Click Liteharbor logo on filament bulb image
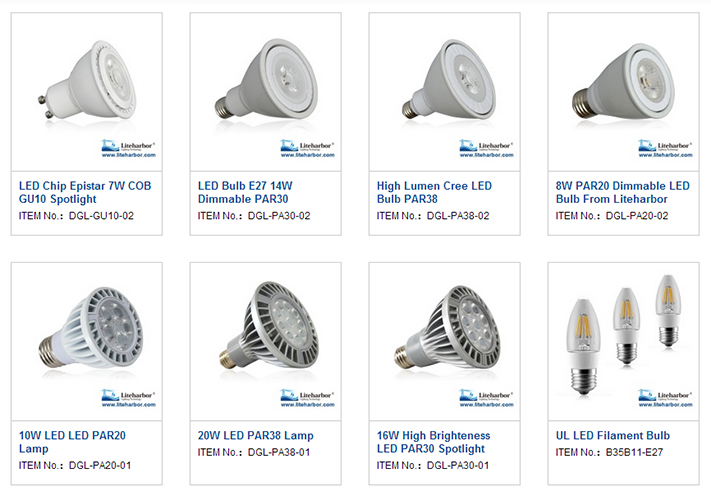This screenshot has height=496, width=711. pyautogui.click(x=665, y=398)
